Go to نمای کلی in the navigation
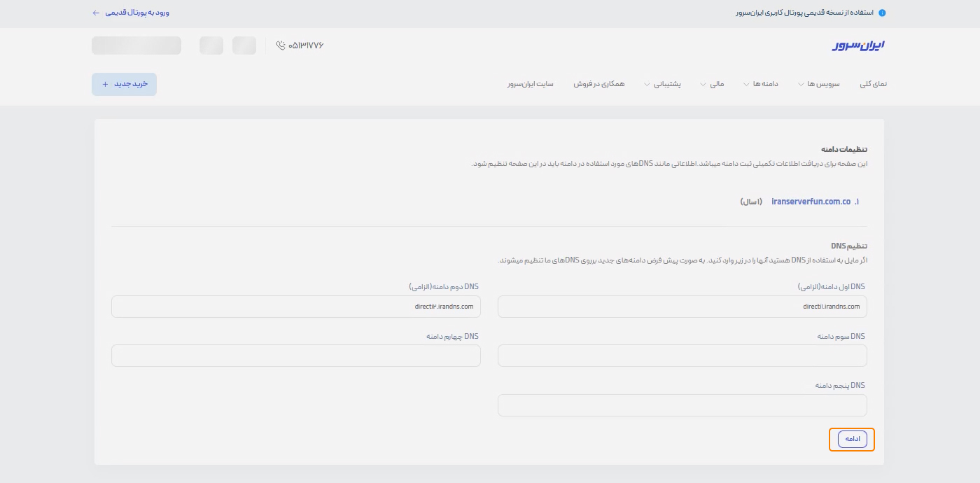 point(873,84)
